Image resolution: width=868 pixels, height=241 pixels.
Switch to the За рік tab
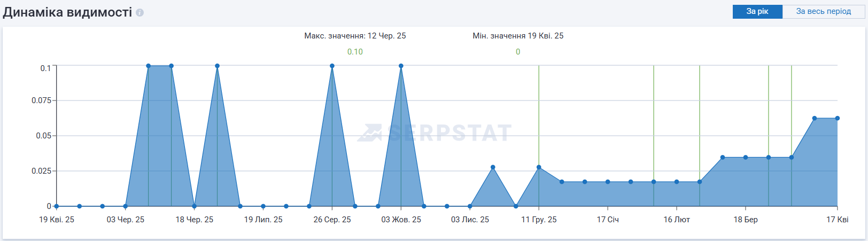757,11
